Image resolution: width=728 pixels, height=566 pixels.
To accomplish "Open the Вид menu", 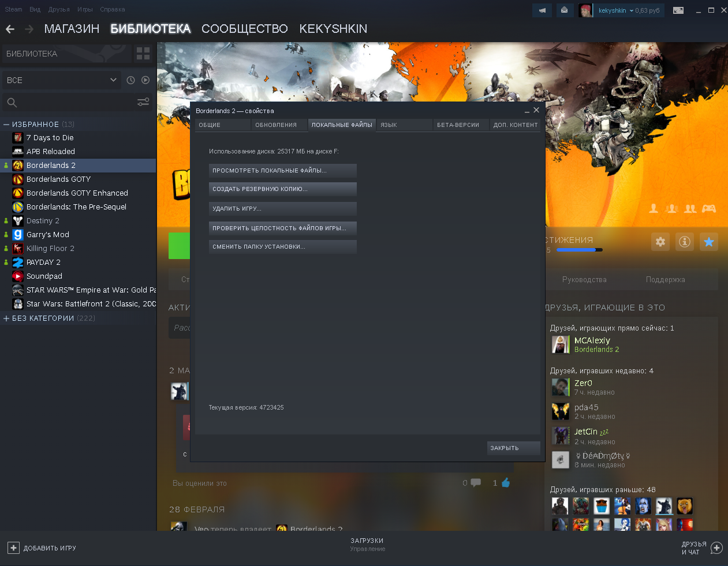I will click(35, 10).
